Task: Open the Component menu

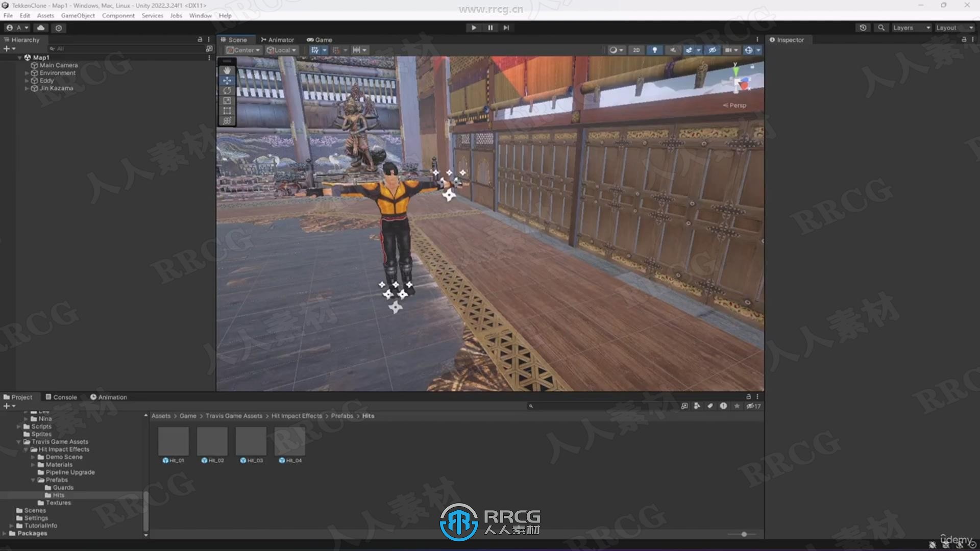Action: (118, 15)
